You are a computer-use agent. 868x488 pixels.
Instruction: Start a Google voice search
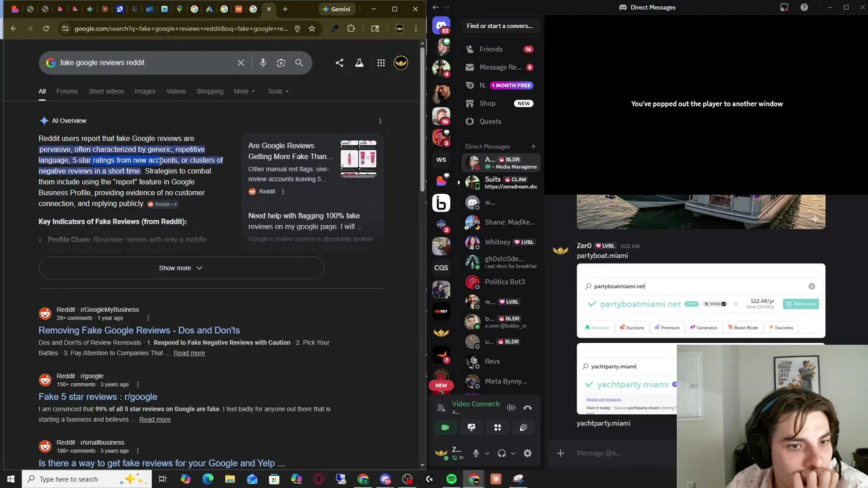coord(263,62)
